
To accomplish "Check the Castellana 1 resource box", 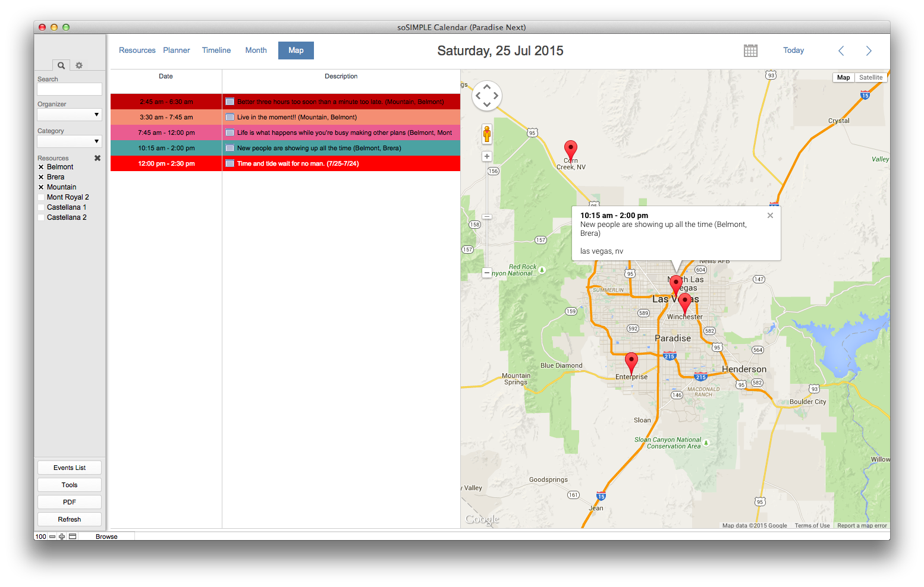I will pyautogui.click(x=41, y=207).
